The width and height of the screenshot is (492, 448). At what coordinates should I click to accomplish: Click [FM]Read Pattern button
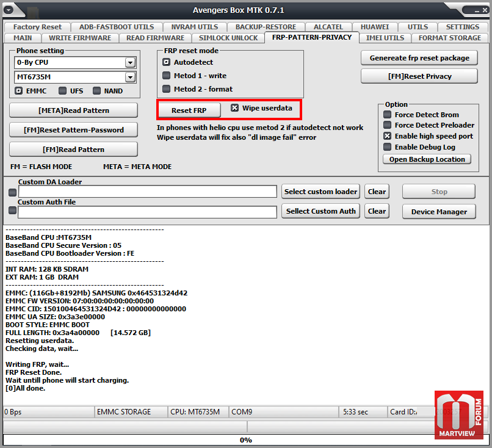click(x=74, y=150)
